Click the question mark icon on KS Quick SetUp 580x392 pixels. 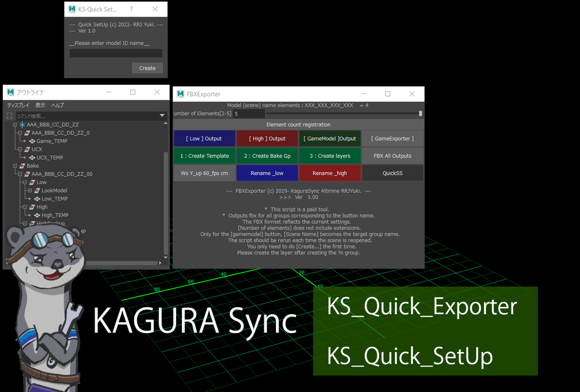[131, 9]
